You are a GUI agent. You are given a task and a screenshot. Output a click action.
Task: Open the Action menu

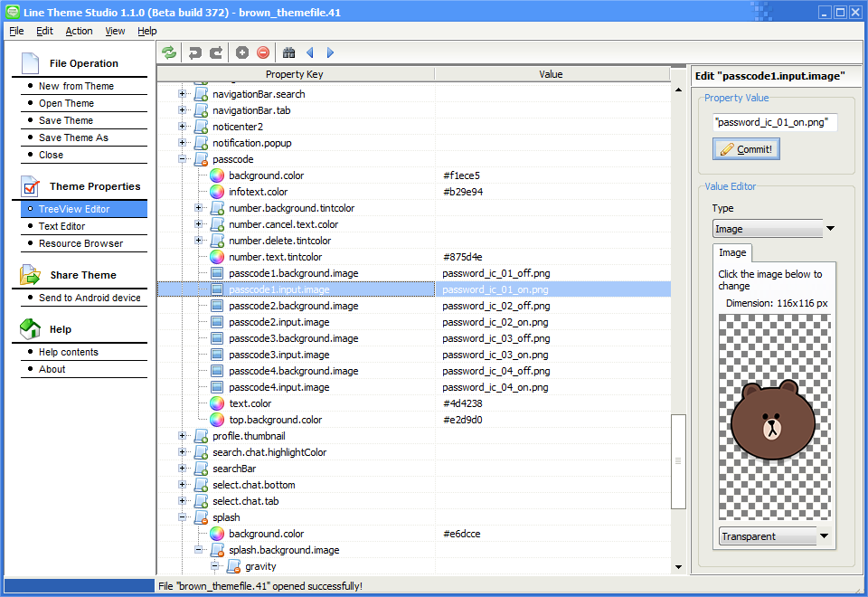[79, 31]
